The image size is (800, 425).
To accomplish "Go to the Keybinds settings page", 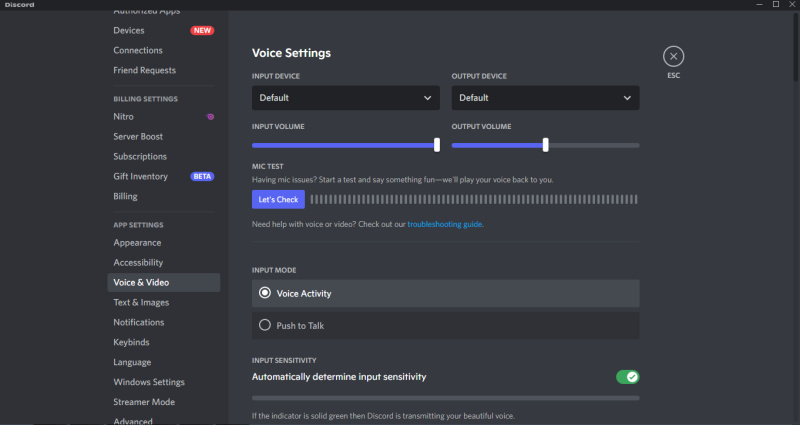I will 132,342.
